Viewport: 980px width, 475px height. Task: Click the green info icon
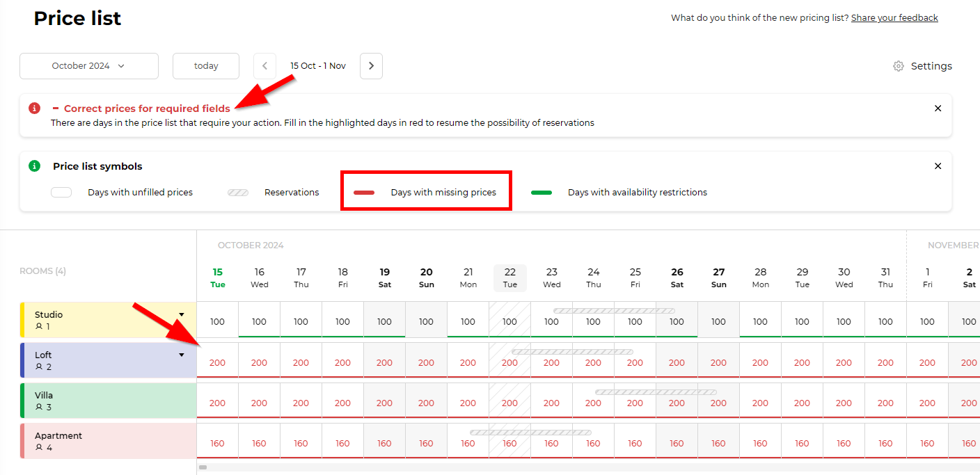34,166
